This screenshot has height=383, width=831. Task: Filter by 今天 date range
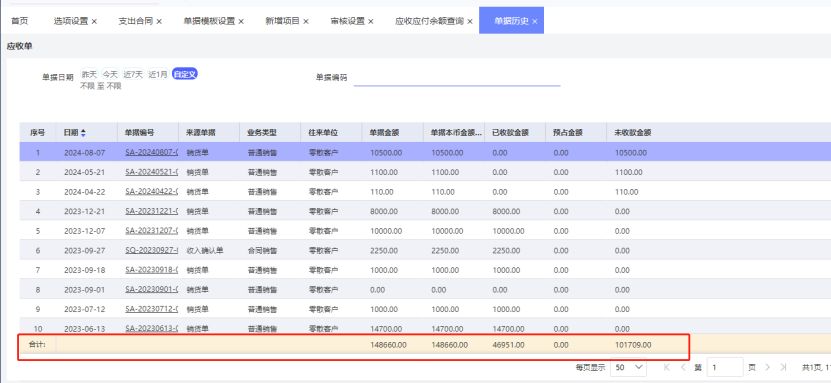[110, 75]
